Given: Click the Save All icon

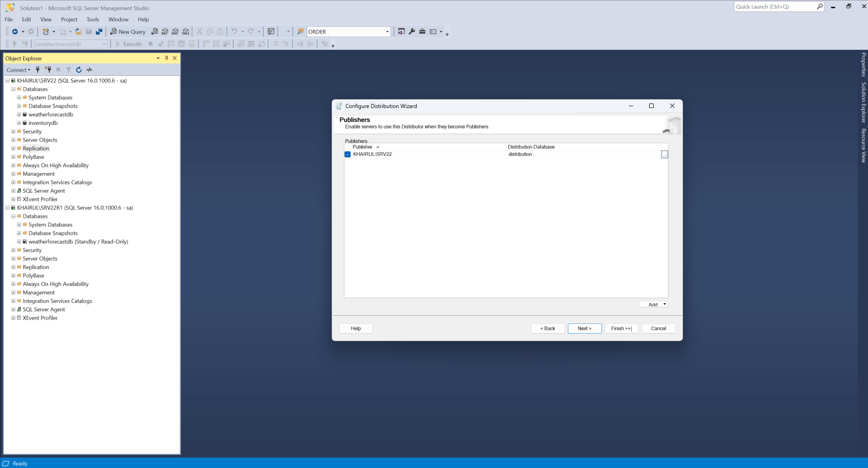Looking at the screenshot, I should [x=99, y=32].
